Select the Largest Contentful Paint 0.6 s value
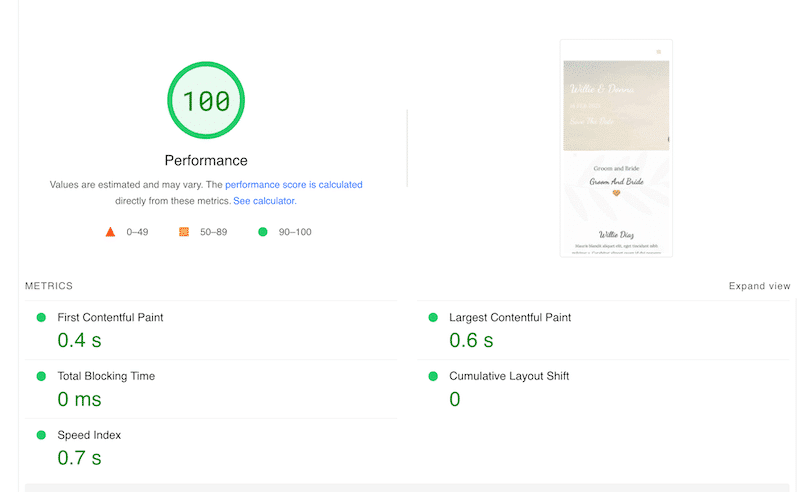Viewport: 800px width, 492px height. pyautogui.click(x=471, y=340)
